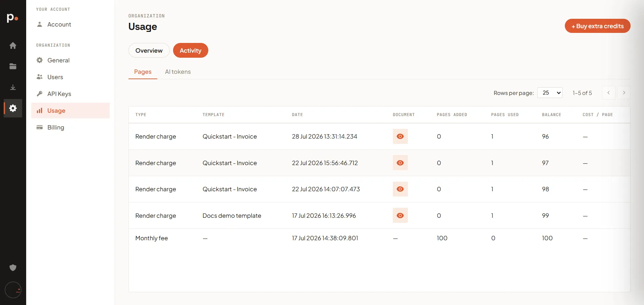Select the Usage menu item
Screen dimensions: 644x305
click(70, 110)
